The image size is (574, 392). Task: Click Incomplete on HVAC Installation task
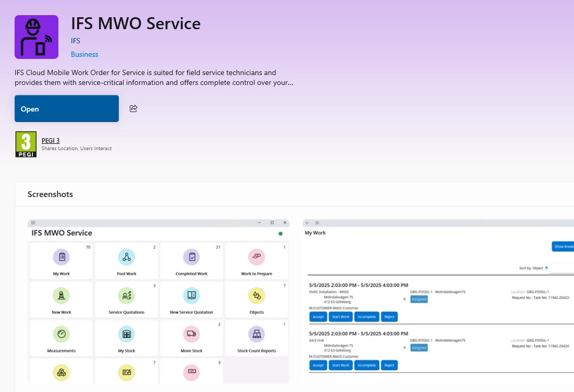point(367,316)
